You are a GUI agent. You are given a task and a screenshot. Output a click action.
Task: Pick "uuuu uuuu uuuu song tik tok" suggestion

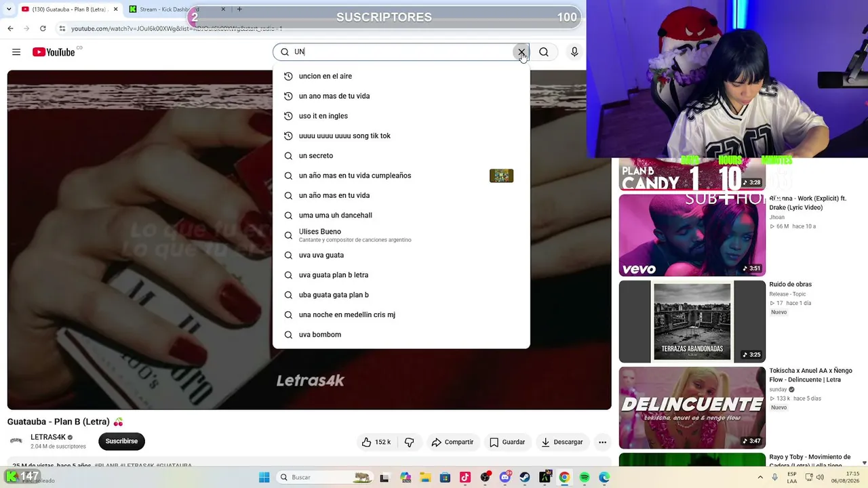[x=401, y=136]
